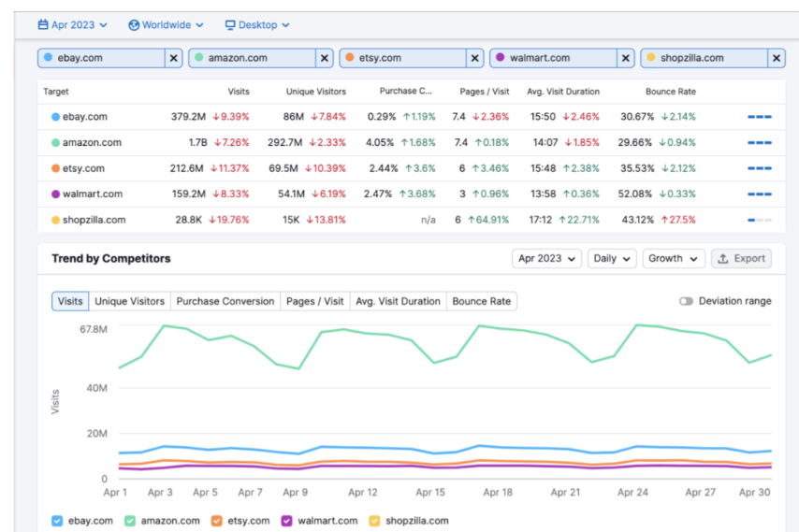The height and width of the screenshot is (532, 799).
Task: Click shopzilla.com bounce rate change 27.5%
Action: 678,220
